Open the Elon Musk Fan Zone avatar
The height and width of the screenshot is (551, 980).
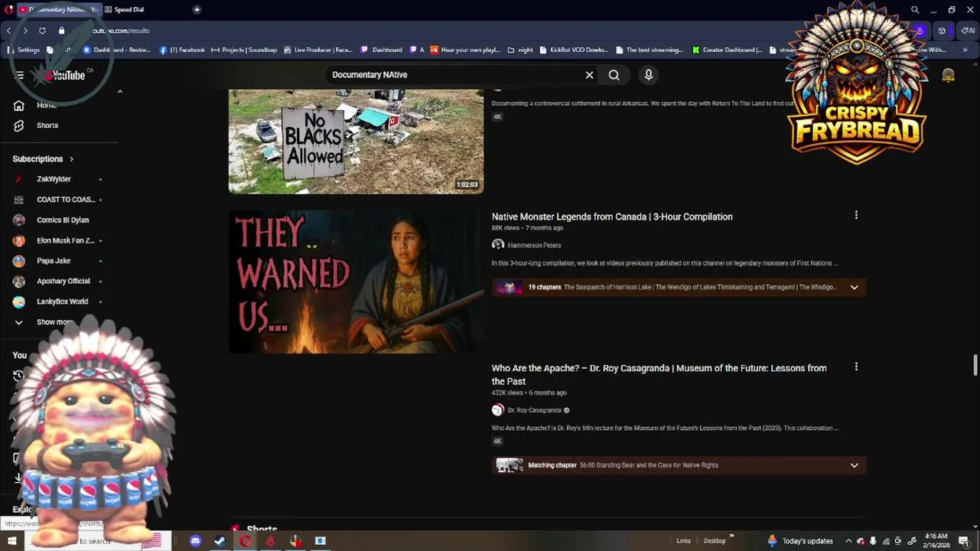(19, 240)
